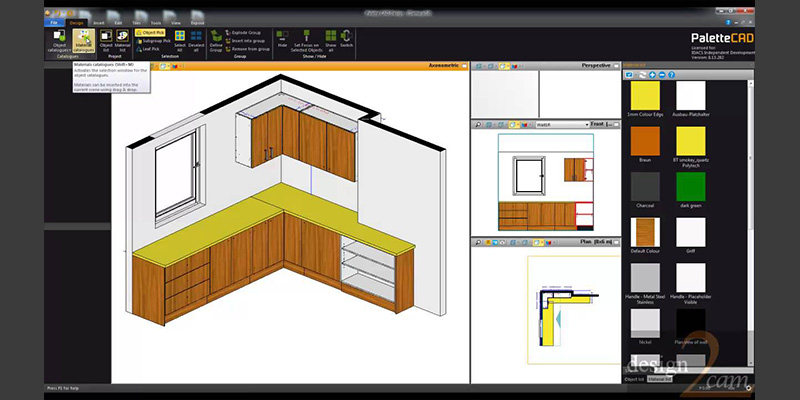Select the Tools ribbon tab
Screen dimensions: 800x400
click(x=156, y=22)
